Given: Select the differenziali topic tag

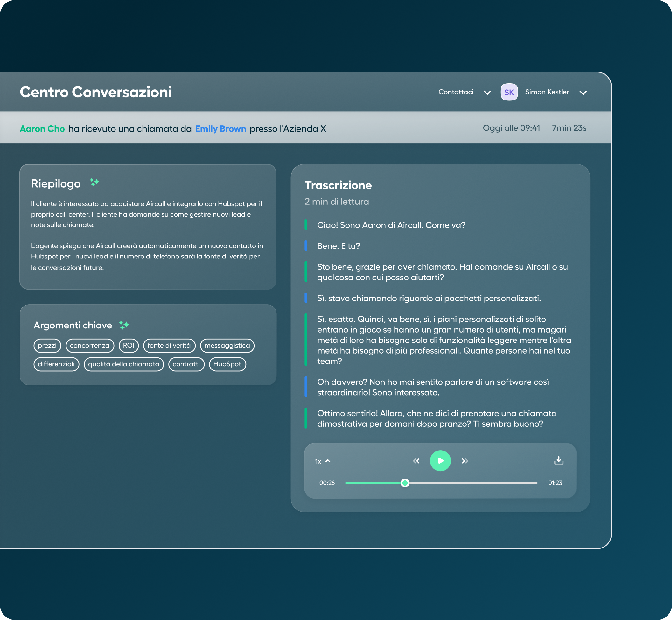Looking at the screenshot, I should [x=56, y=364].
